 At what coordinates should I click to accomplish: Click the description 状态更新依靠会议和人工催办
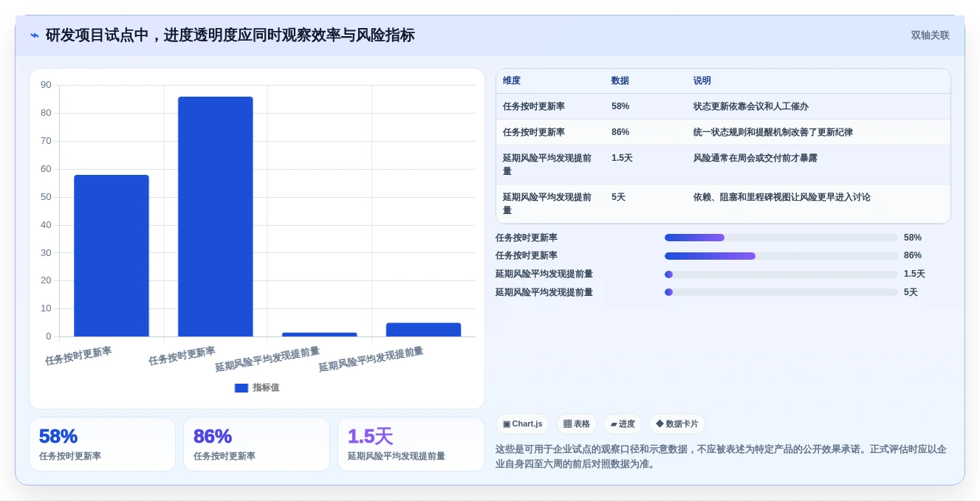[751, 106]
